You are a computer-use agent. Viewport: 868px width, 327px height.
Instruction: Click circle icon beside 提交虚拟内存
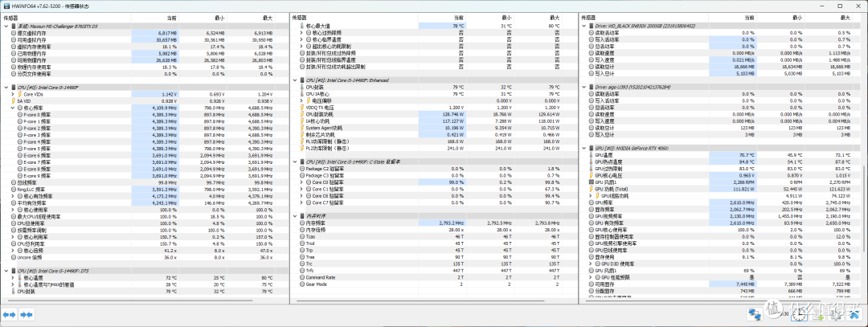pyautogui.click(x=14, y=33)
